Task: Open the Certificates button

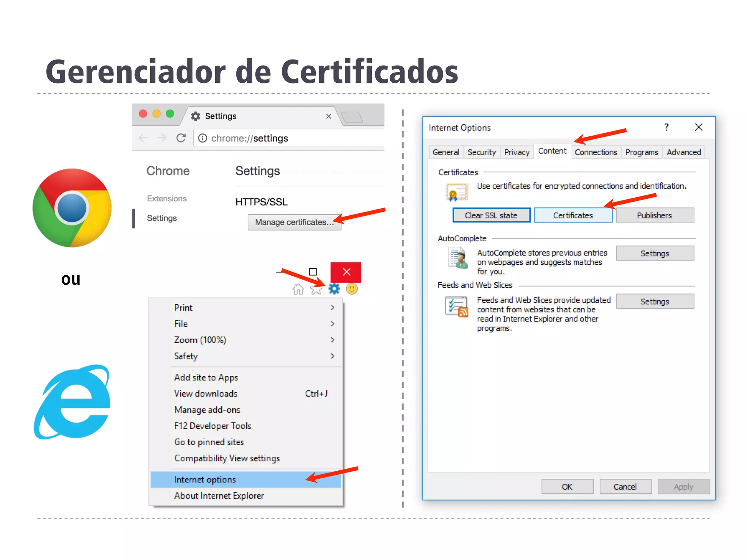Action: 573,215
